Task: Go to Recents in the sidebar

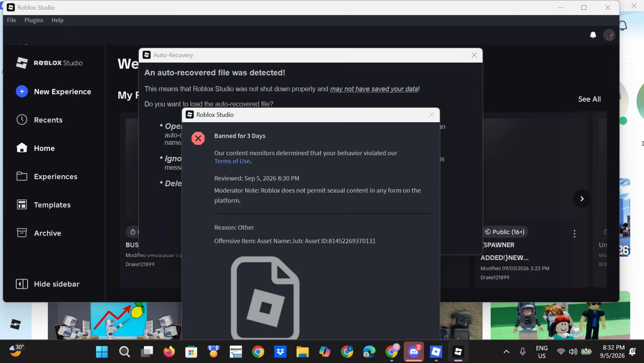Action: [39, 120]
